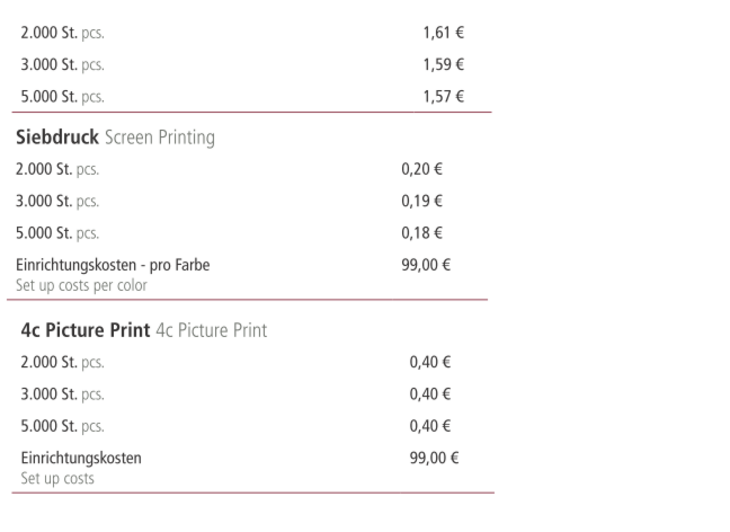Screen dimensions: 730x532
Task: Select 4c Picture Print 5.000 St. label
Action: [62, 426]
